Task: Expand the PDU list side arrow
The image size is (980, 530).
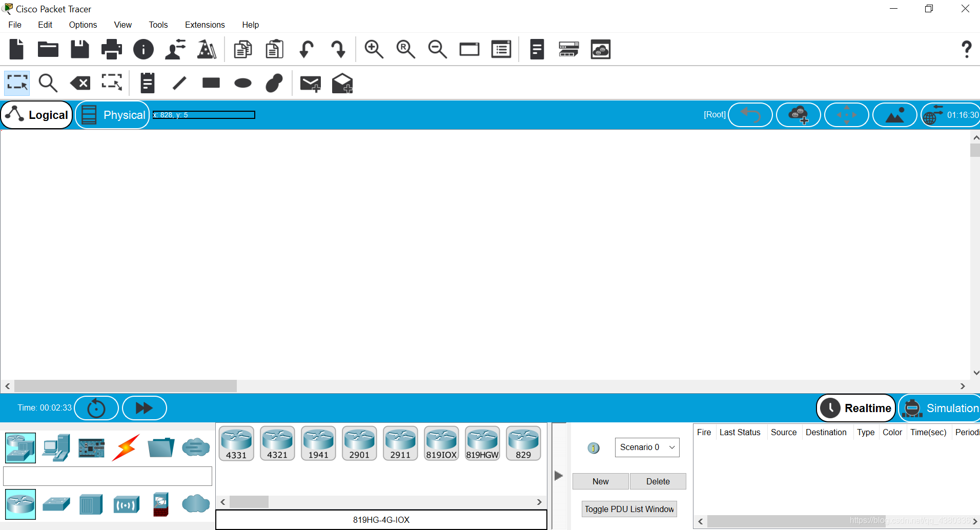Action: point(559,476)
